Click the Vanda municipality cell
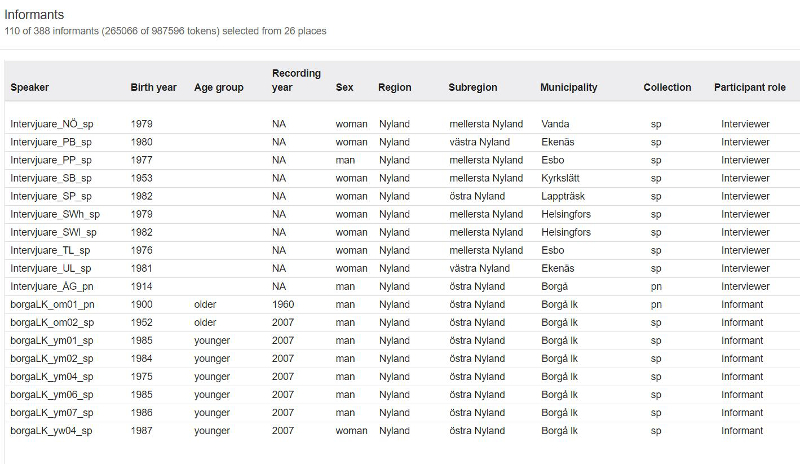The image size is (800, 464). point(554,124)
